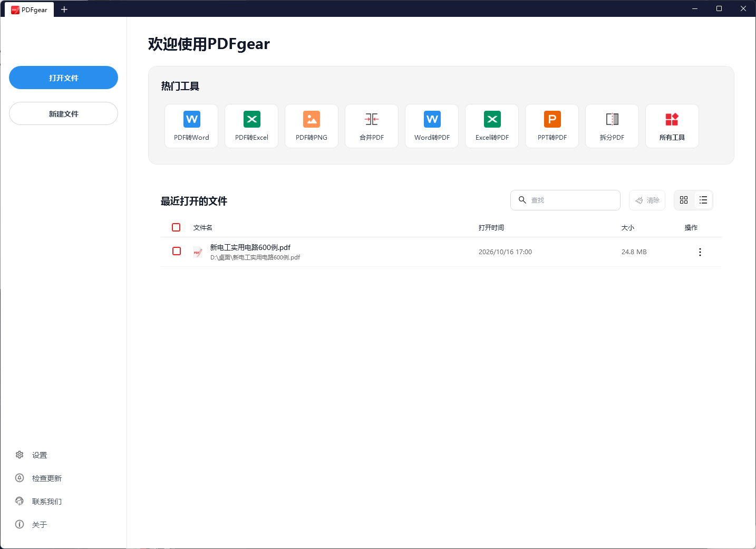Click the 2026/10/16 17:00 timestamp
This screenshot has width=756, height=549.
(x=505, y=252)
